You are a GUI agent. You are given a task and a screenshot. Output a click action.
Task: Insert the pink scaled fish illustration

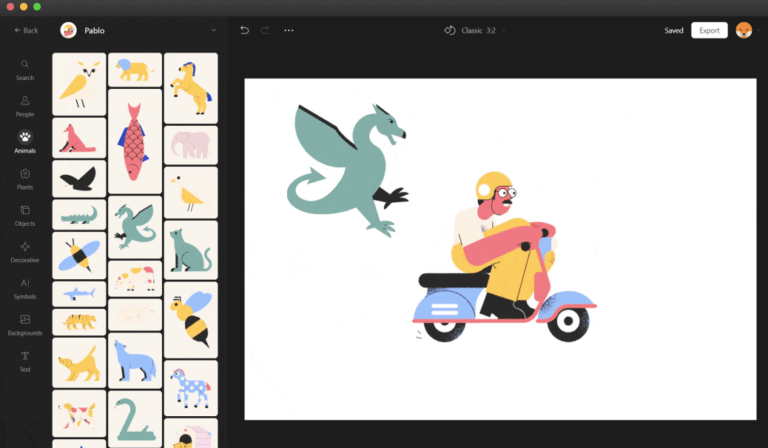135,141
